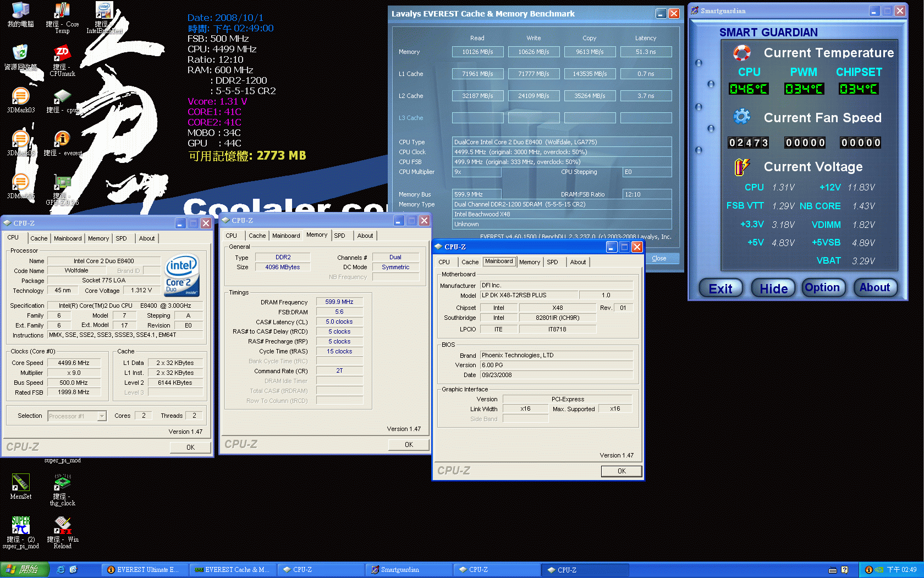This screenshot has height=578, width=924.
Task: Open the MemSet desktop icon
Action: [20, 487]
